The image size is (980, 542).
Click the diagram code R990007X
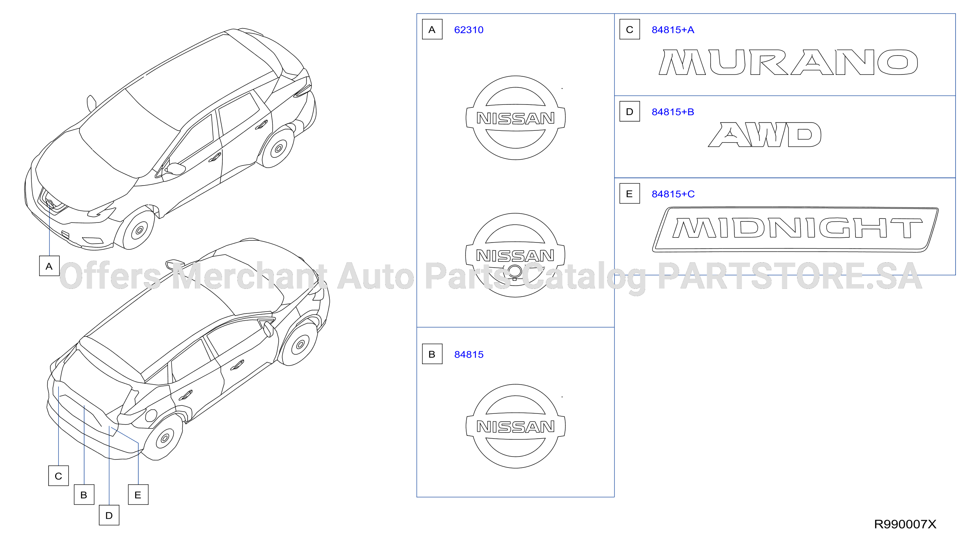(906, 524)
